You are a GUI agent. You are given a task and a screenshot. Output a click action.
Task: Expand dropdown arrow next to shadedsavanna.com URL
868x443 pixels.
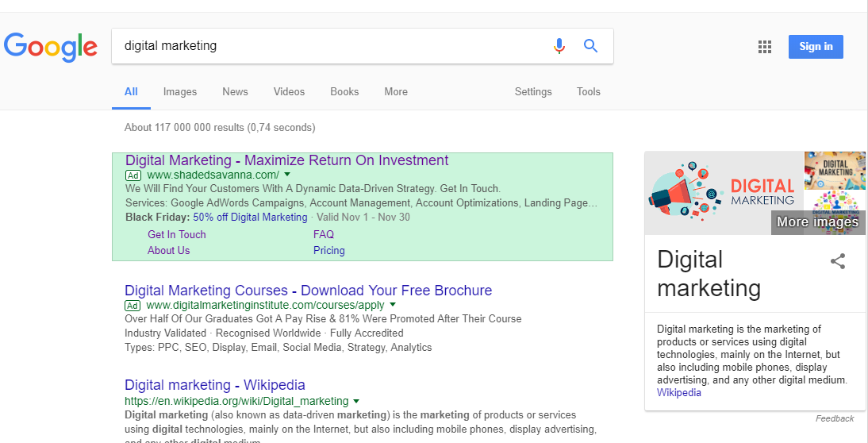(x=286, y=175)
